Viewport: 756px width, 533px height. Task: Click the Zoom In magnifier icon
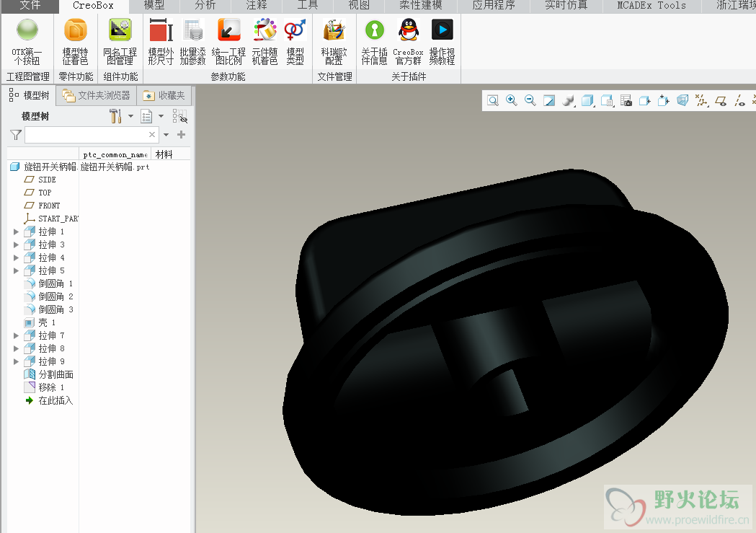tap(512, 100)
